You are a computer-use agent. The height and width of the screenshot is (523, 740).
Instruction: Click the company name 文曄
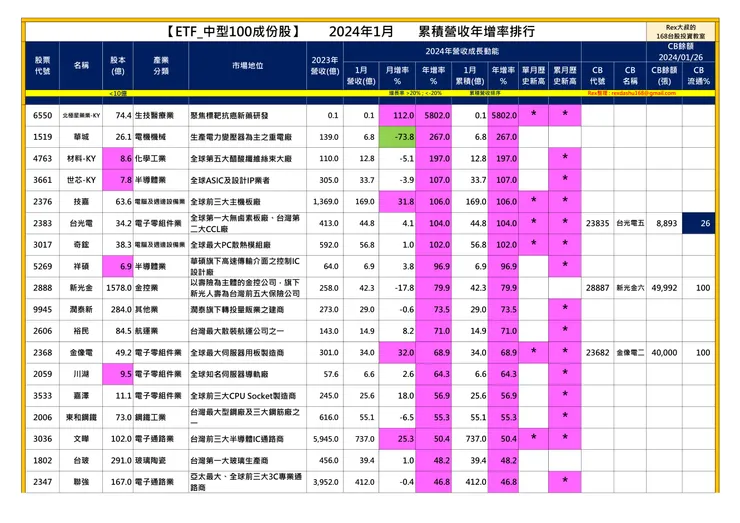coord(81,439)
